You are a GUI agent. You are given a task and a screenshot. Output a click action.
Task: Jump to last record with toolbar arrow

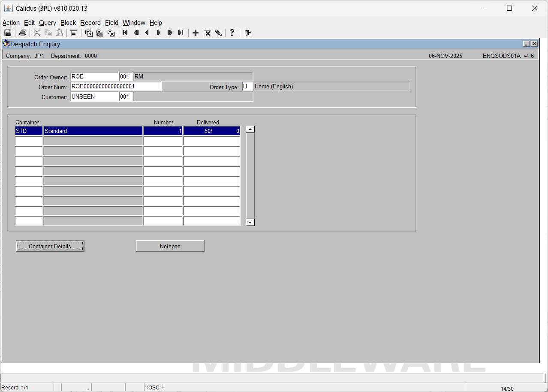click(181, 33)
